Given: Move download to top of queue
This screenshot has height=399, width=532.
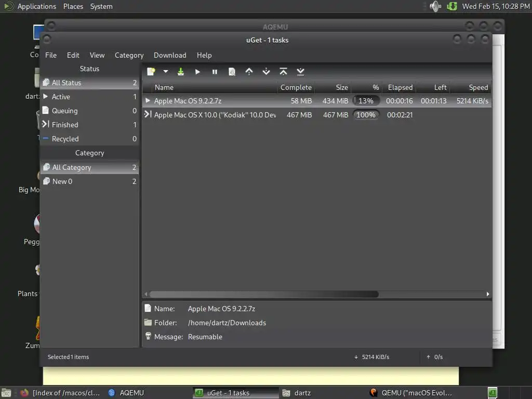Looking at the screenshot, I should (283, 72).
